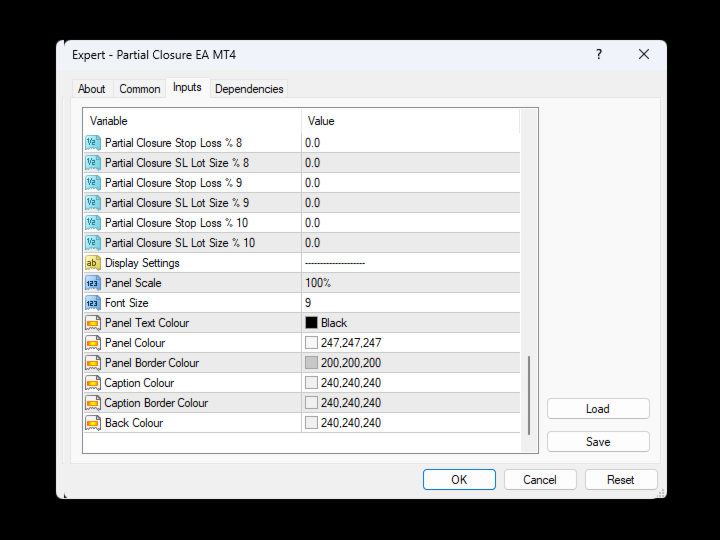Click icon beside Partial Closure Stop Loss % 10
This screenshot has height=540, width=720.
(x=93, y=223)
